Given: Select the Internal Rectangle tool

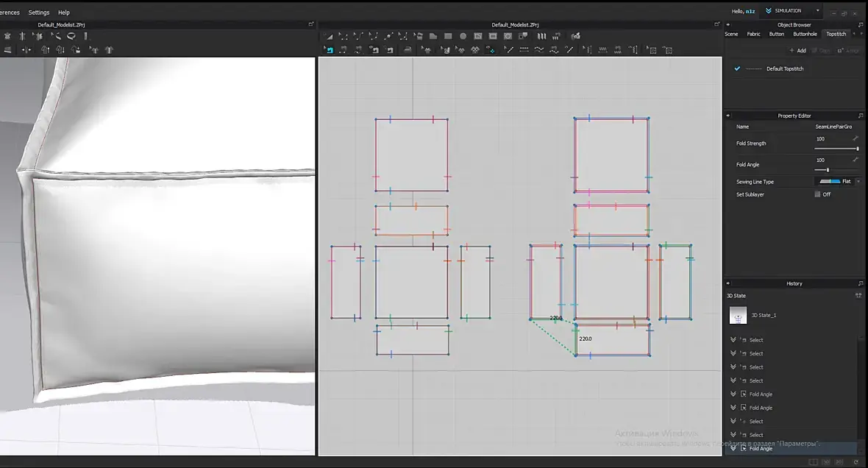Looking at the screenshot, I should 493,36.
